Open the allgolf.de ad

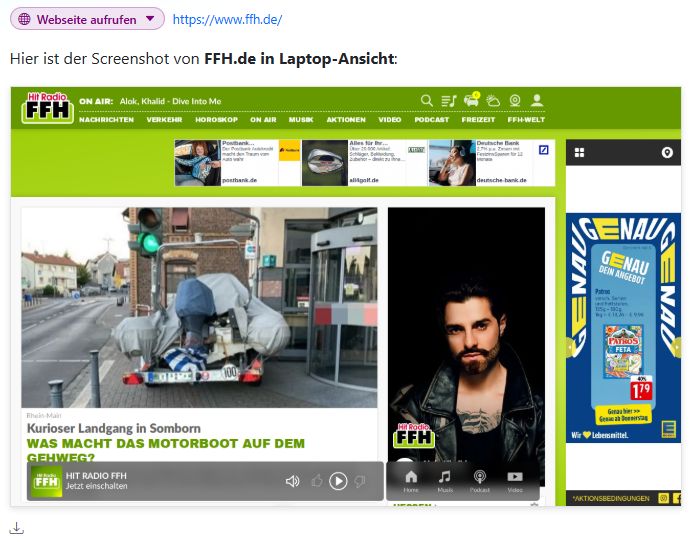click(x=365, y=163)
